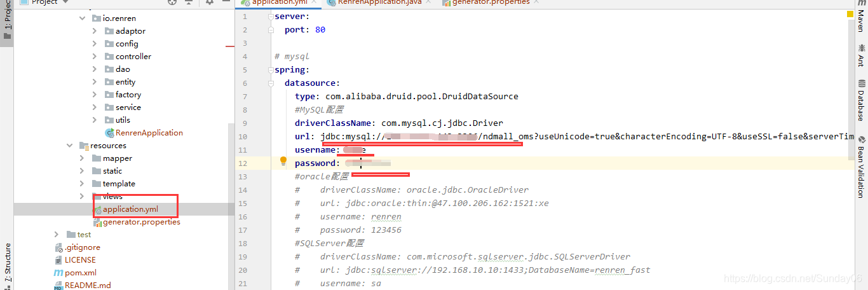This screenshot has width=868, height=290.
Task: Click the test folder icon
Action: [71, 235]
